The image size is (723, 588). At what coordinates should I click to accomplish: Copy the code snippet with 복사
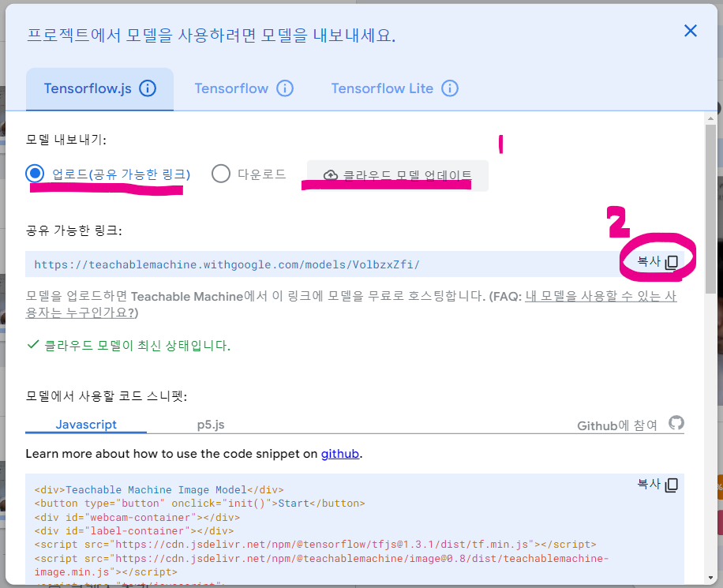657,485
